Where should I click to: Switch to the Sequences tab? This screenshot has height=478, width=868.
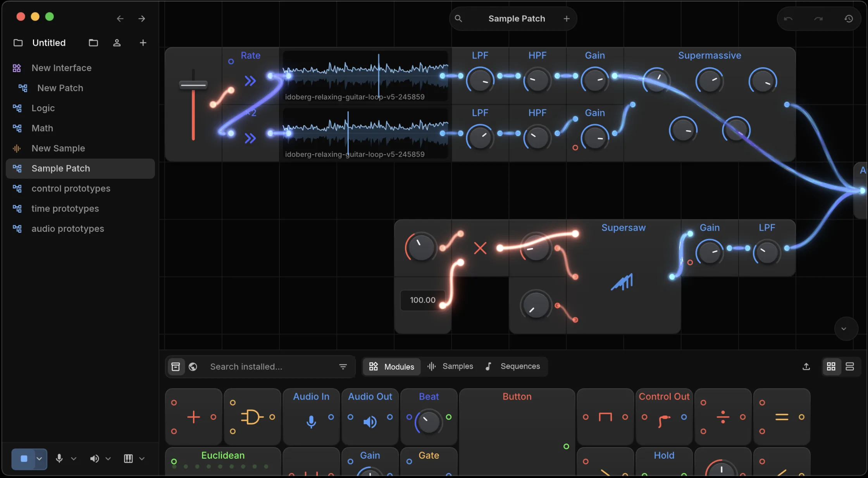point(512,366)
